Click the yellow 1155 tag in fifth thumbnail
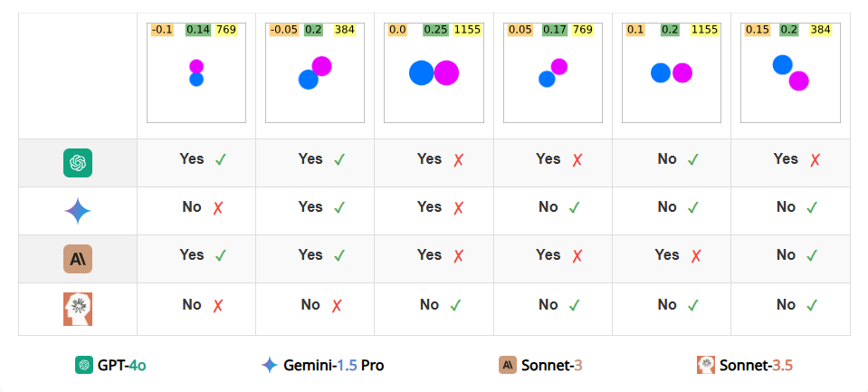868x392 pixels. pos(705,30)
